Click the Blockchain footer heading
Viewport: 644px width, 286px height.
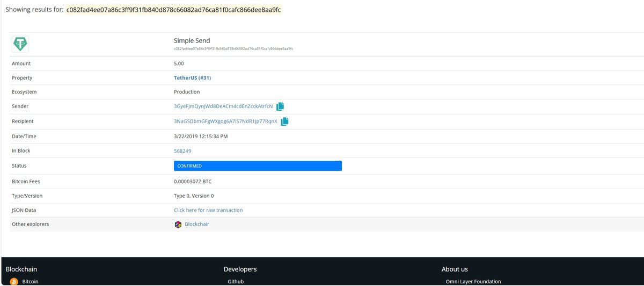(x=21, y=269)
